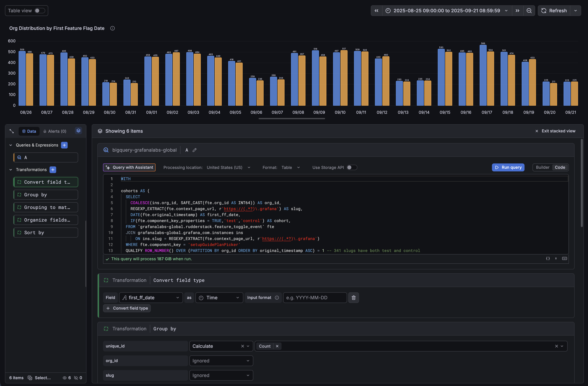Edit query name A with pencil icon

point(195,150)
